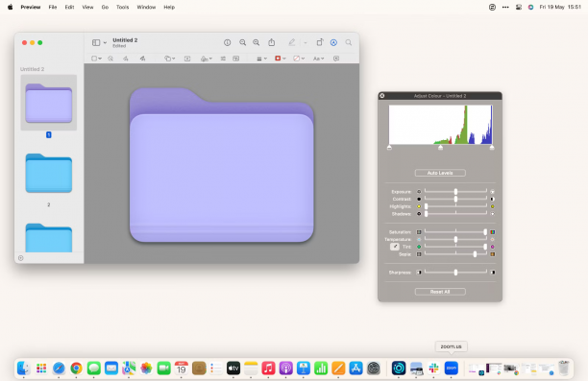Image resolution: width=588 pixels, height=381 pixels.
Task: Click the Auto Levels button
Action: pyautogui.click(x=440, y=173)
